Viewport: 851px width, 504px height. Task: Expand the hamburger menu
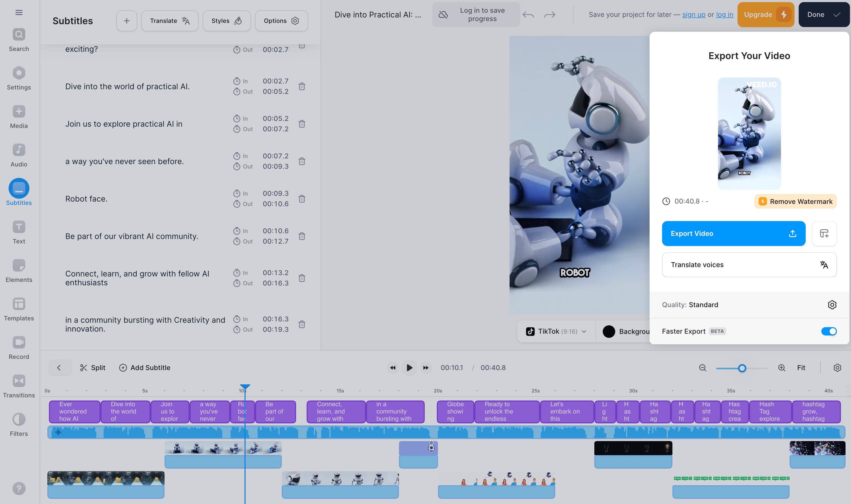pyautogui.click(x=19, y=12)
